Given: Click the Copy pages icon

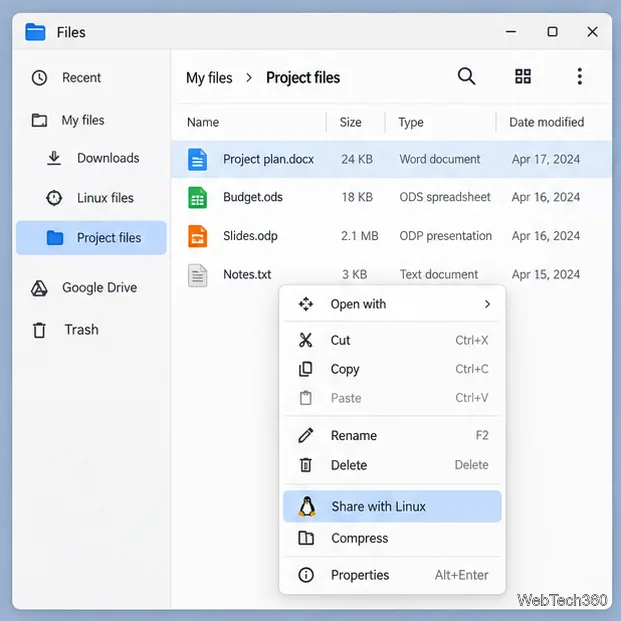Looking at the screenshot, I should (x=306, y=369).
